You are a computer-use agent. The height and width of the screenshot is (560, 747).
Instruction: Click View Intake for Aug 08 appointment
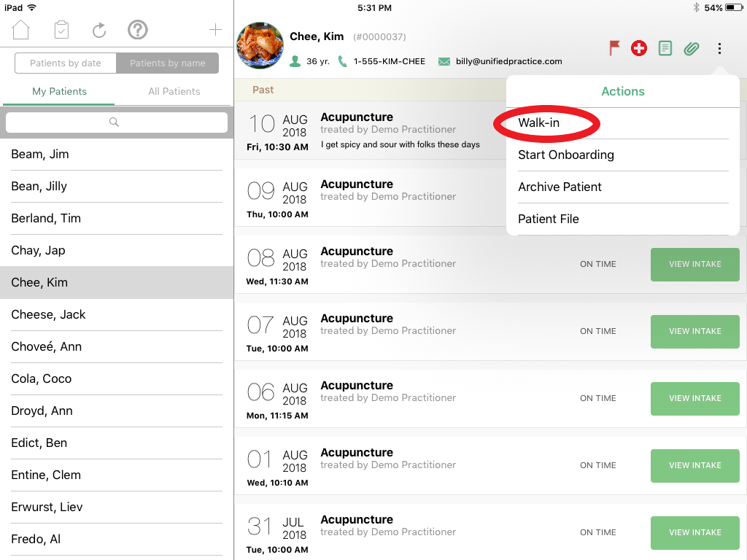pyautogui.click(x=694, y=264)
